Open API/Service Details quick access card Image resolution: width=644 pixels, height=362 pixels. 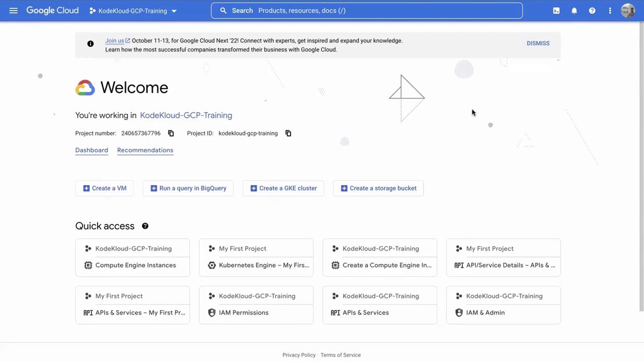pos(504,257)
